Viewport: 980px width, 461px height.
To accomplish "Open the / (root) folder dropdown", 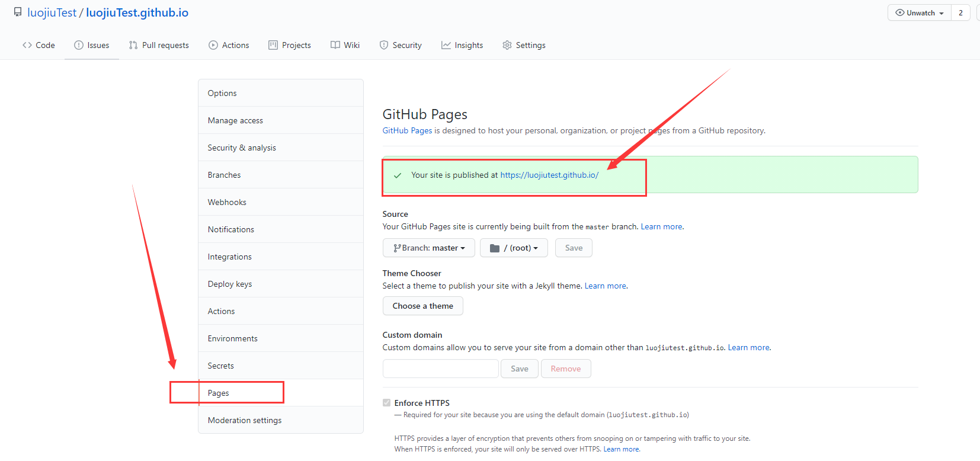I will 514,248.
